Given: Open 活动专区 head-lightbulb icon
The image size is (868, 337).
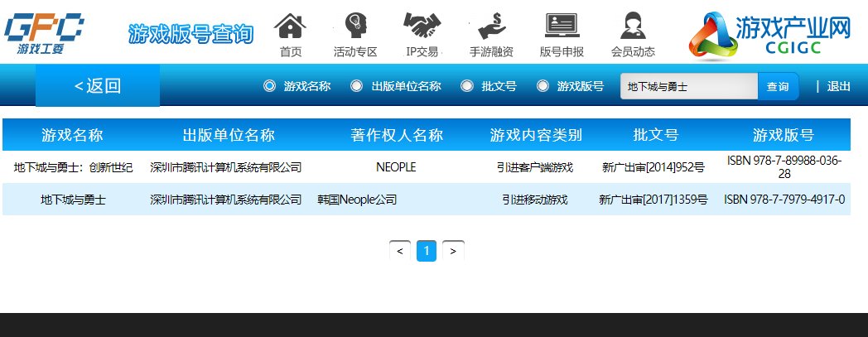Looking at the screenshot, I should pos(355,26).
